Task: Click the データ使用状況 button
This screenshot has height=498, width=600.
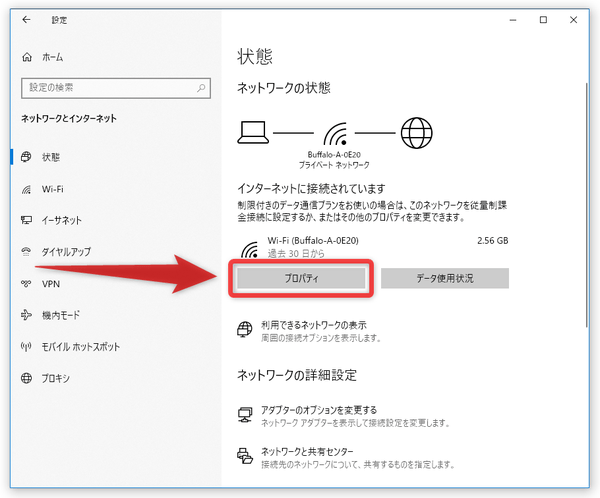Action: [x=445, y=278]
